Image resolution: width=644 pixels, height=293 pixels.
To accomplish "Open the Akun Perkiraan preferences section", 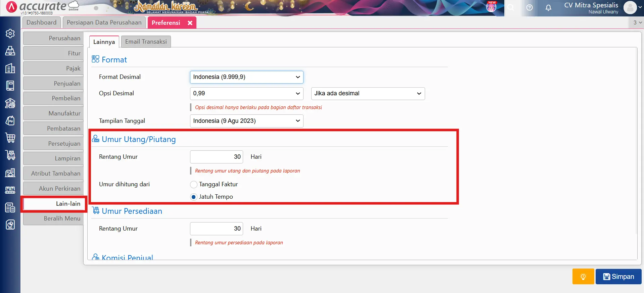I will click(x=54, y=189).
